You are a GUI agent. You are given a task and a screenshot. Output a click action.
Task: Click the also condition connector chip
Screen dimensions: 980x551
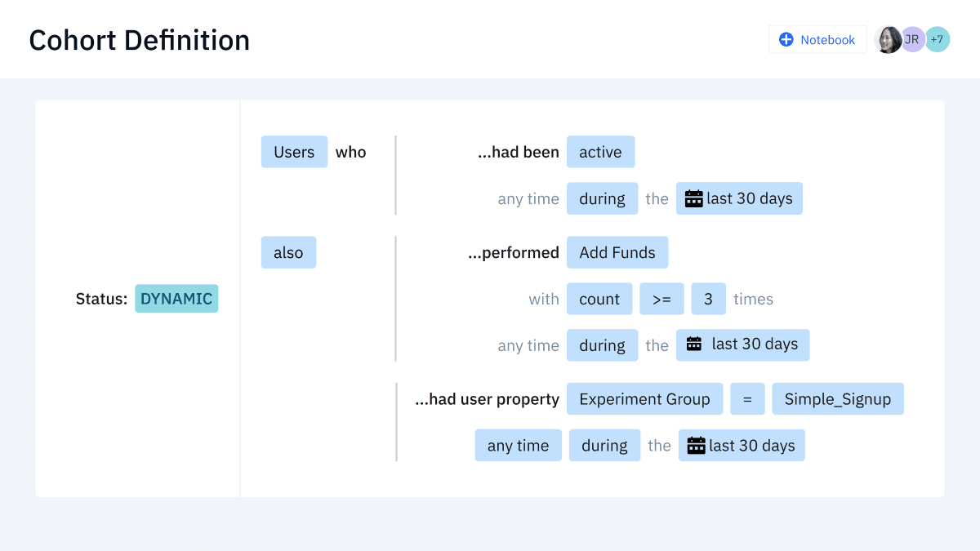[x=288, y=252]
